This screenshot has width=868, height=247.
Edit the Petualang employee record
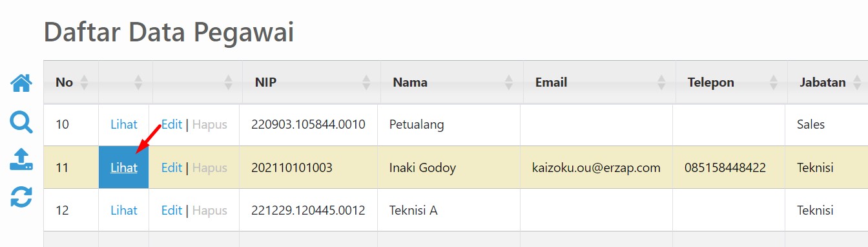coord(172,125)
